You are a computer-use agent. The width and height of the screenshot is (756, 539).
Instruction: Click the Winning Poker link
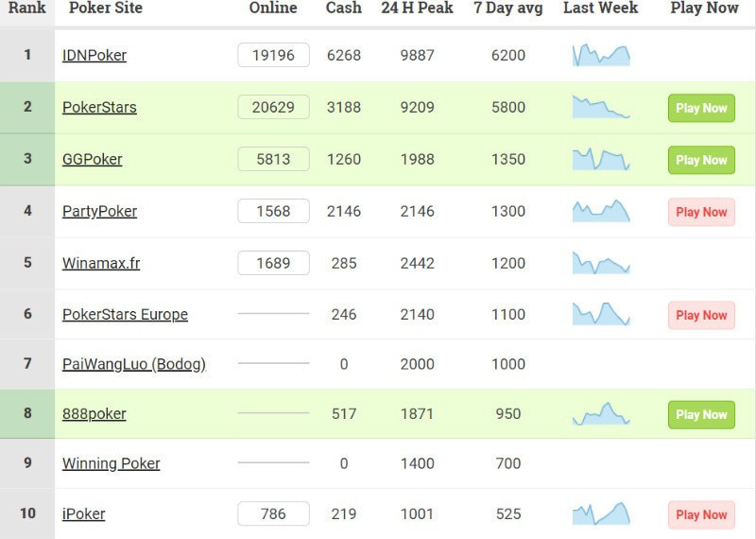click(111, 463)
